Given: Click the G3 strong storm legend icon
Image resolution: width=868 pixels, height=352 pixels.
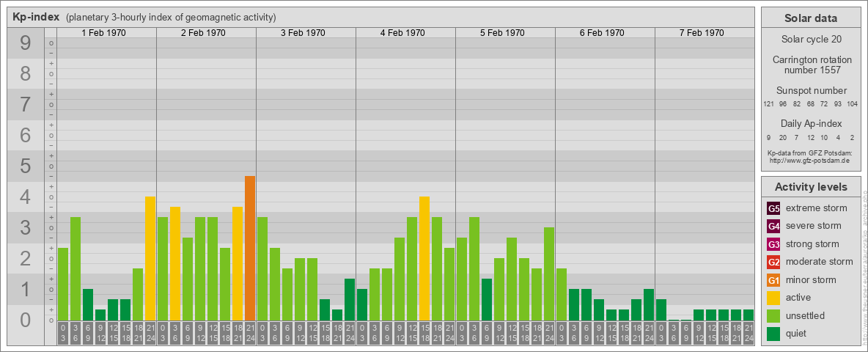Looking at the screenshot, I should pyautogui.click(x=773, y=244).
